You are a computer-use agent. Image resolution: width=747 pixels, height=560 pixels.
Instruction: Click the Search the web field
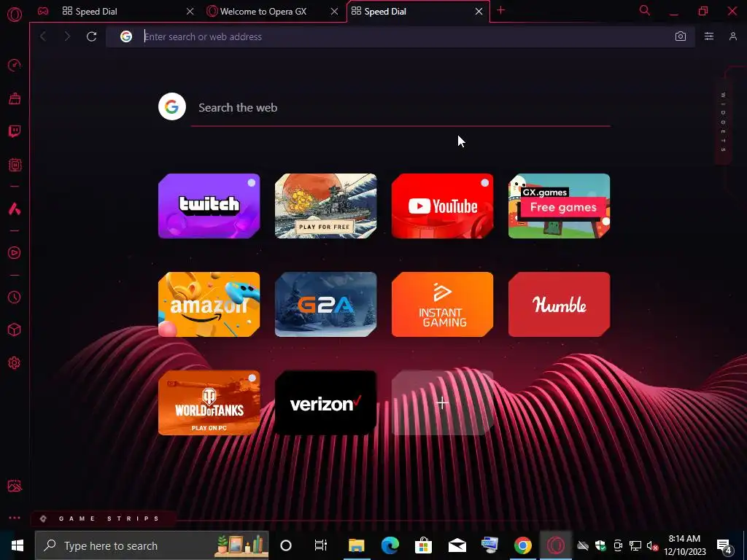point(400,108)
